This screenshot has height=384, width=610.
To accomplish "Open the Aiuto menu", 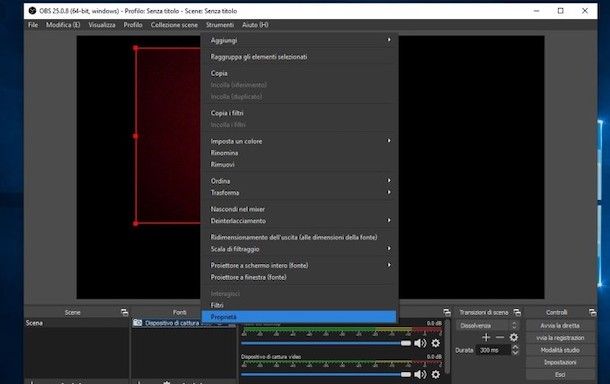I will pos(255,25).
